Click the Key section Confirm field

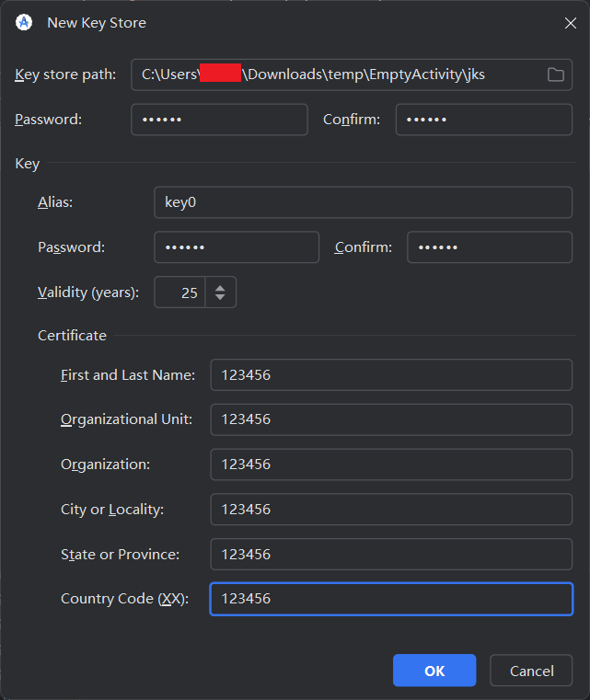pos(489,247)
